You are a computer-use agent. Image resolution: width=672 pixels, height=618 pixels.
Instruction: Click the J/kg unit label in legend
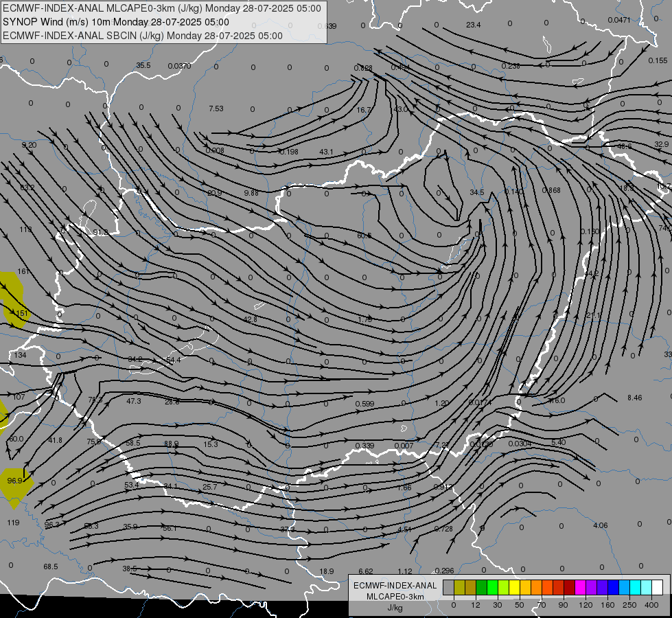pyautogui.click(x=395, y=608)
